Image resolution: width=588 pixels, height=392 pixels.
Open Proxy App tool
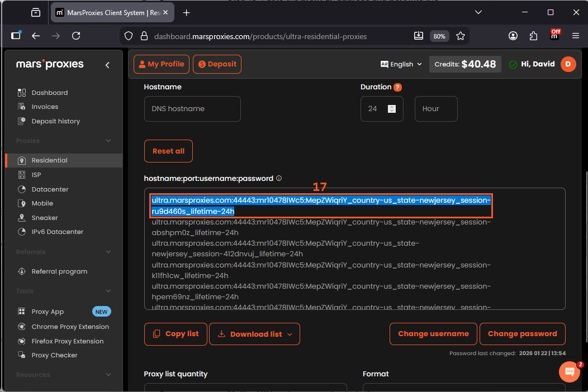(x=48, y=312)
